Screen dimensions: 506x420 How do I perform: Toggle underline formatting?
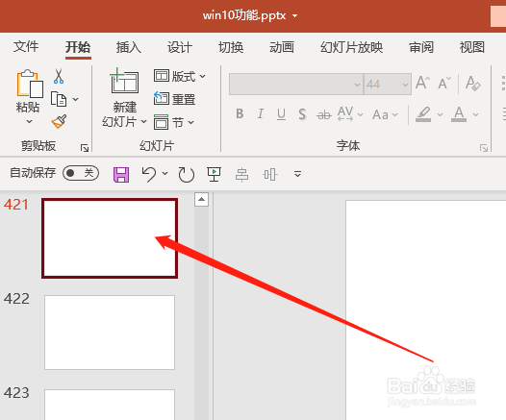[x=281, y=114]
